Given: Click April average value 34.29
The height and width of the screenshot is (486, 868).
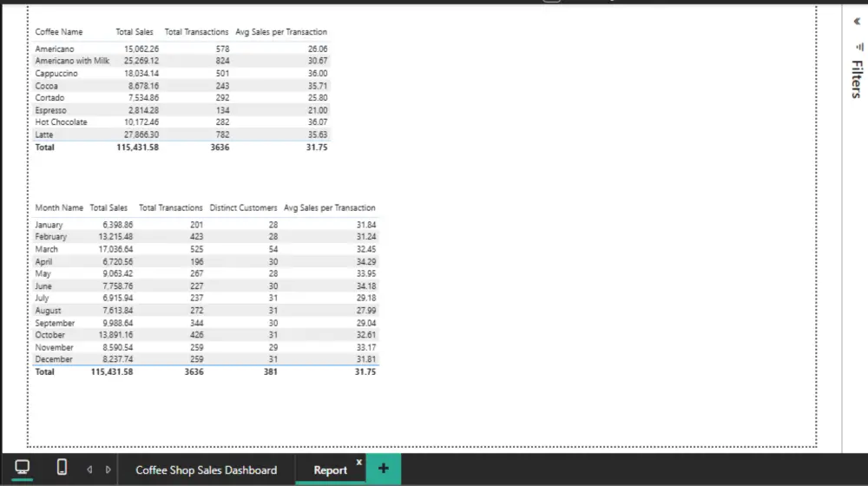Looking at the screenshot, I should tap(366, 261).
